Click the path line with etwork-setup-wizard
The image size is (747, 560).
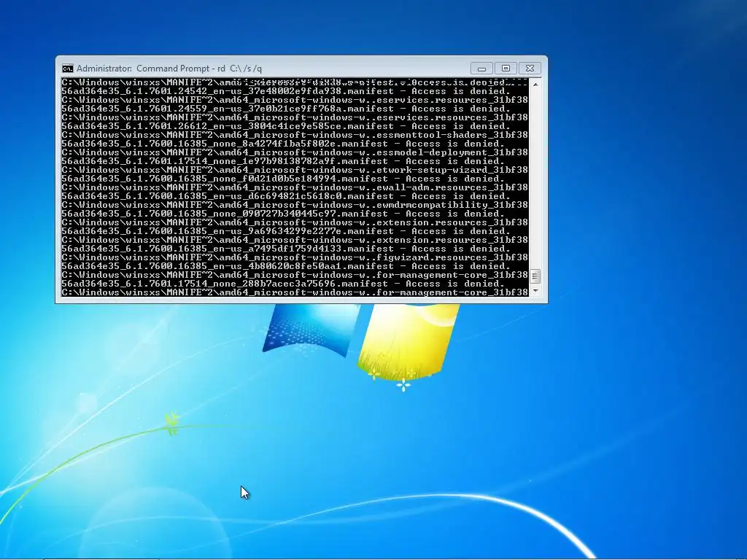coord(295,169)
